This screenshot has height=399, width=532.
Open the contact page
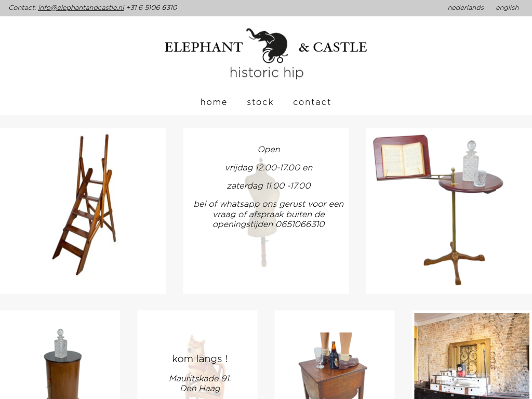[312, 102]
